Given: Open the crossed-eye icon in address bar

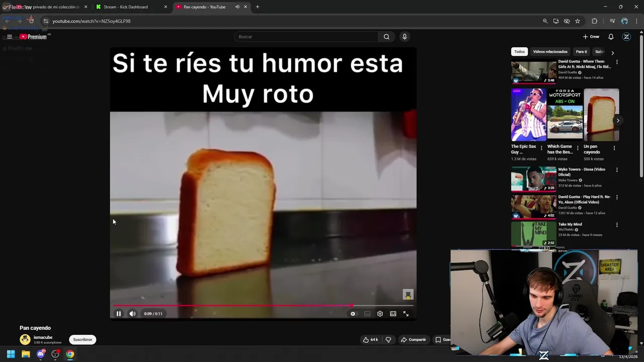Looking at the screenshot, I should 567,21.
